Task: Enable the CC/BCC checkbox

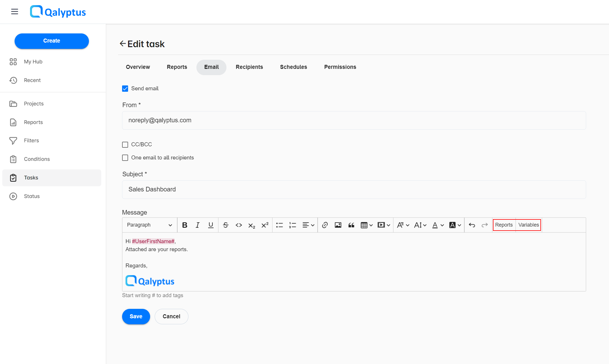Action: point(125,145)
